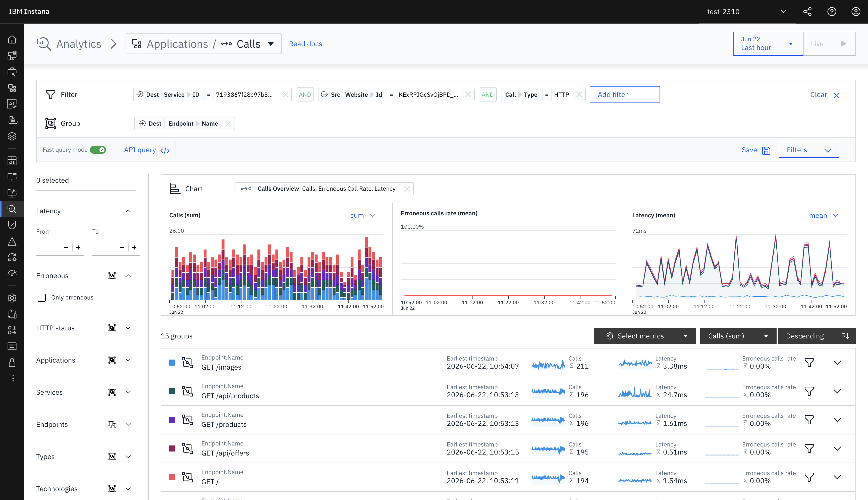The width and height of the screenshot is (868, 500).
Task: Toggle the first AND operator
Action: 305,94
